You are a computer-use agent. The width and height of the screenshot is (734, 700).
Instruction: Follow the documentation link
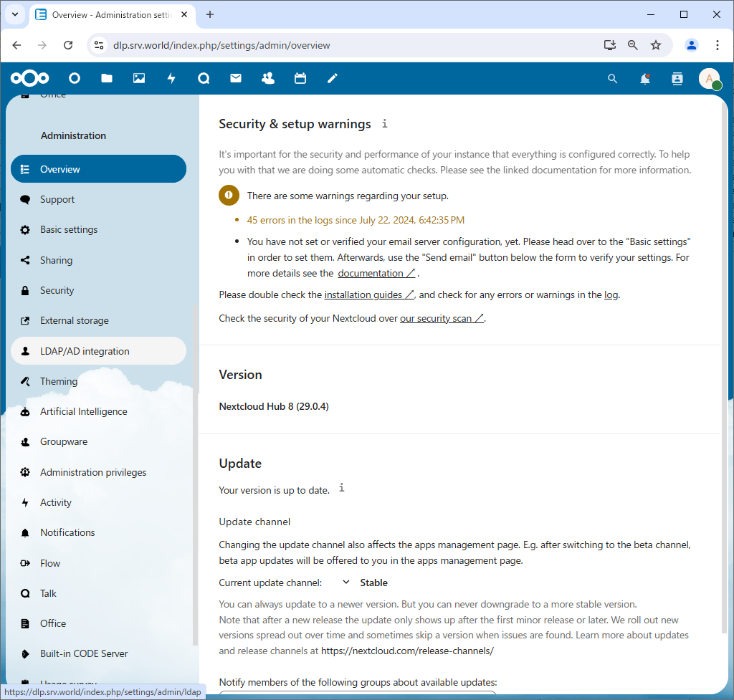point(376,273)
